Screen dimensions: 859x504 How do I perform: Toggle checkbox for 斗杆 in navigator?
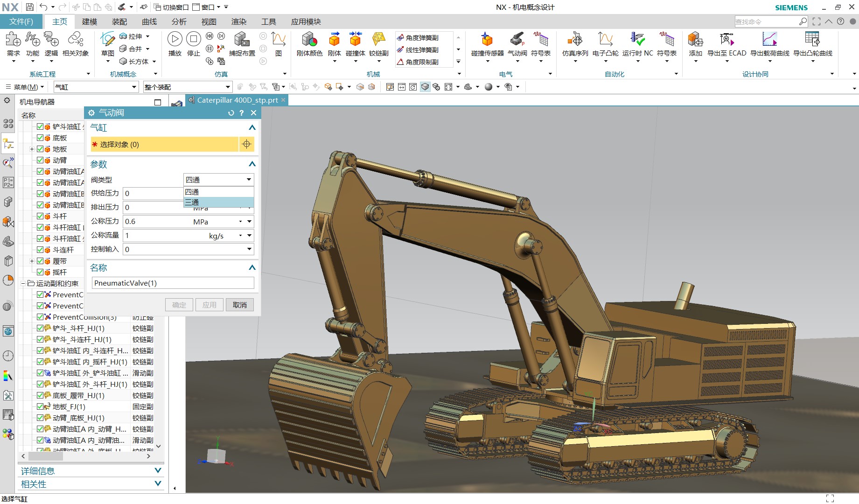40,216
